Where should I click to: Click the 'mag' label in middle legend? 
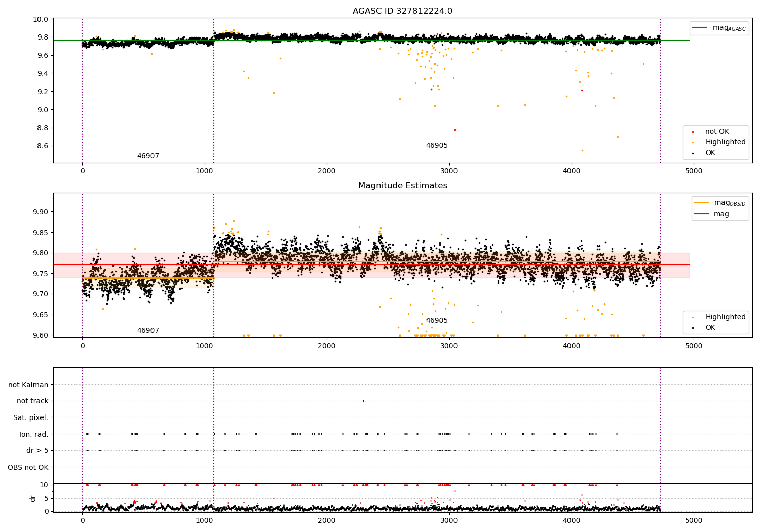click(x=721, y=214)
